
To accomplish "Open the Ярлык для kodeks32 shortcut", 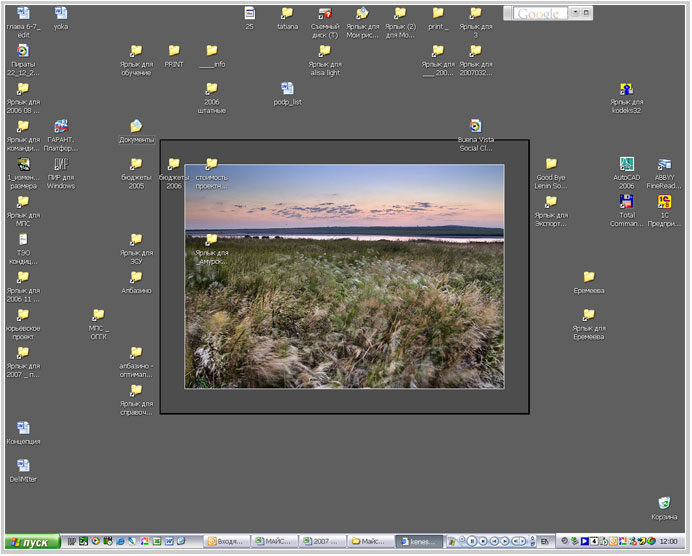I will (626, 98).
